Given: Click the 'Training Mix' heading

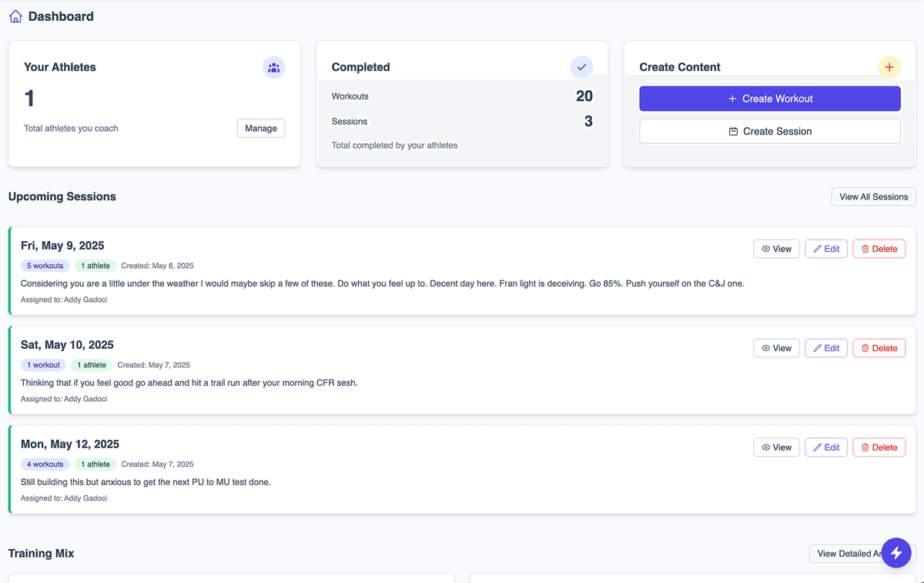Looking at the screenshot, I should pyautogui.click(x=42, y=554).
